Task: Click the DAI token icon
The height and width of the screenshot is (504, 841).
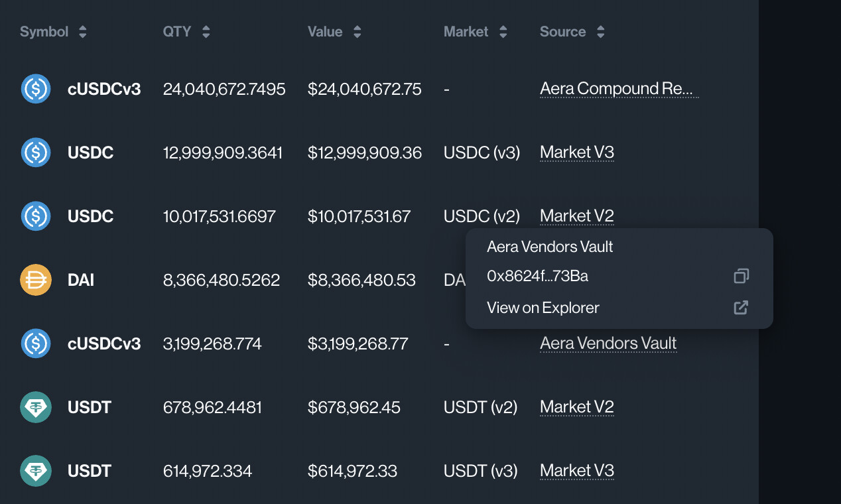Action: (x=36, y=280)
